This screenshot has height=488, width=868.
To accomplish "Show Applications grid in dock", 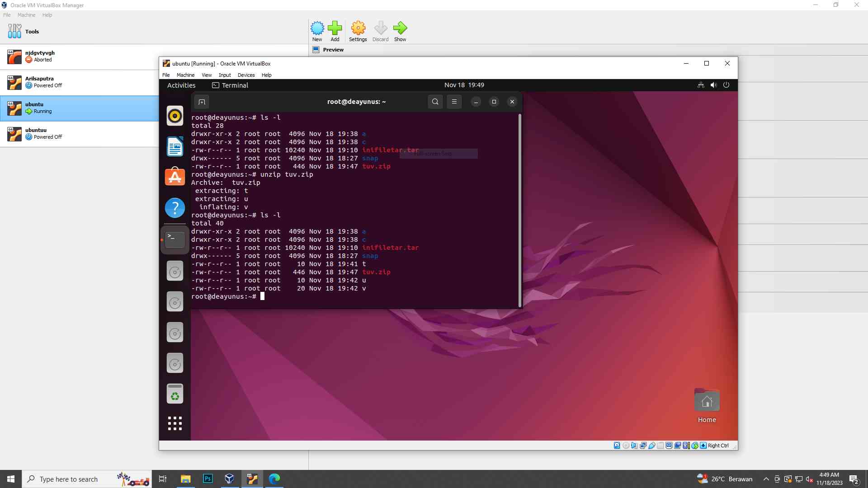I will (x=175, y=423).
